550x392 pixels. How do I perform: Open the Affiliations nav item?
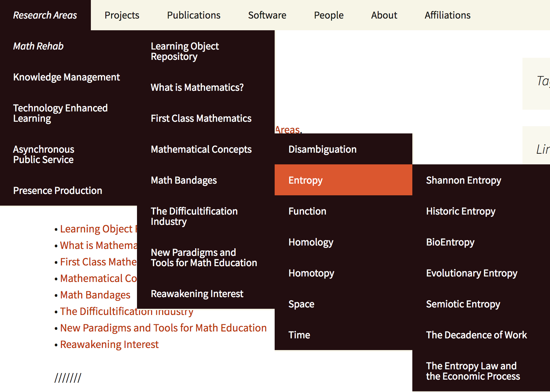pos(447,15)
